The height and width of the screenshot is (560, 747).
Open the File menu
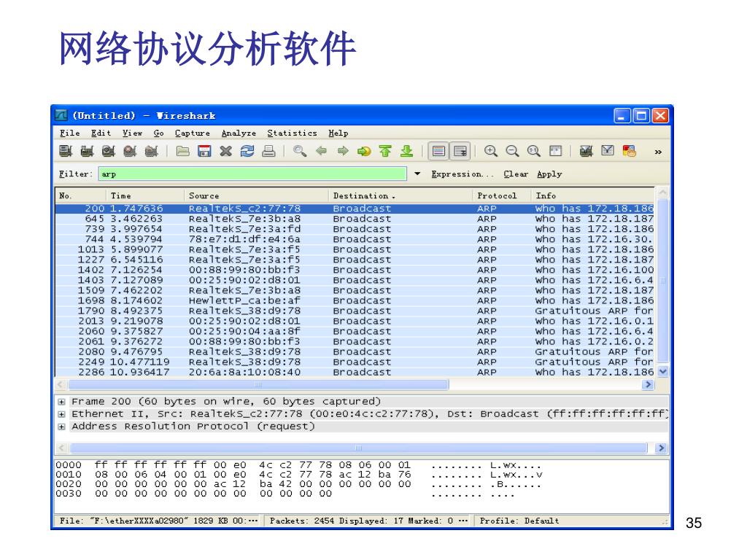[x=69, y=133]
